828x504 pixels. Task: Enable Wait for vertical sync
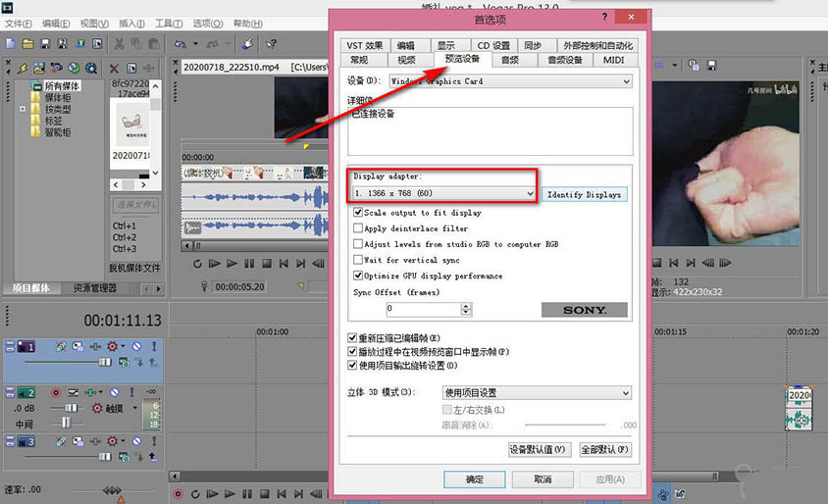[358, 260]
